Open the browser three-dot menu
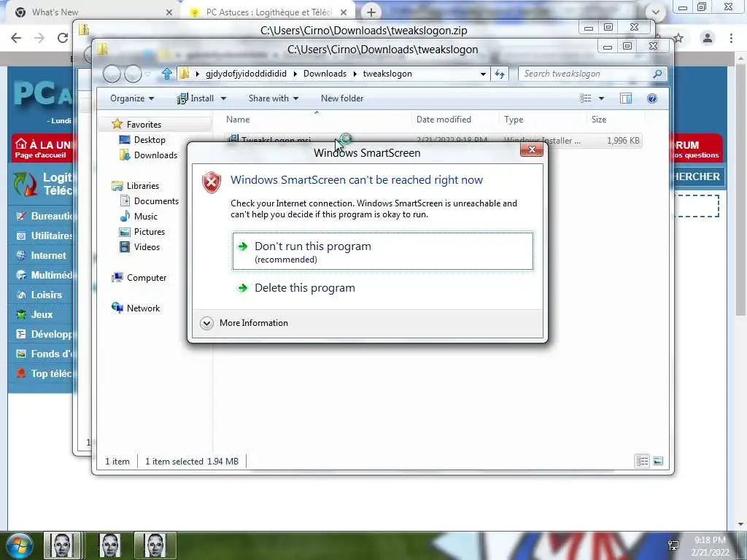 [731, 38]
